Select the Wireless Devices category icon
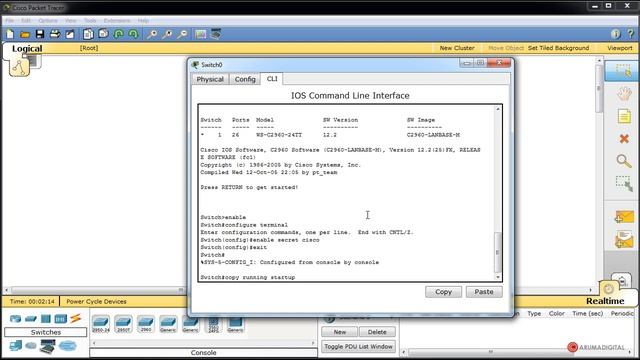 pyautogui.click(x=60, y=319)
